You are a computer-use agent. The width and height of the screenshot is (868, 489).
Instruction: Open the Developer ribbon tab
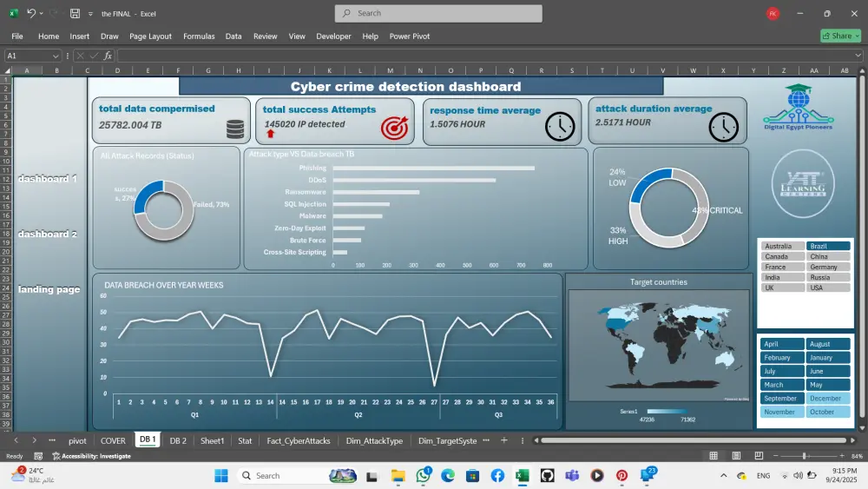(x=333, y=36)
